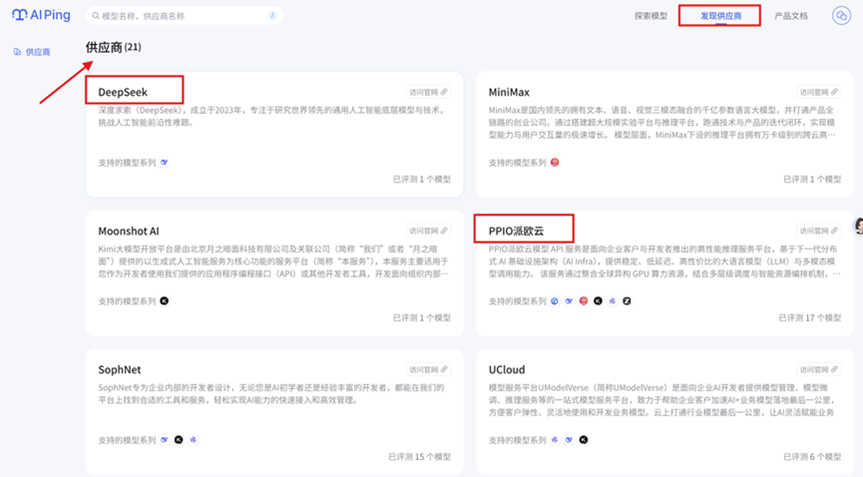The height and width of the screenshot is (477, 863).
Task: Click the DeepSeek whale icon in the UCloud card
Action: click(569, 440)
